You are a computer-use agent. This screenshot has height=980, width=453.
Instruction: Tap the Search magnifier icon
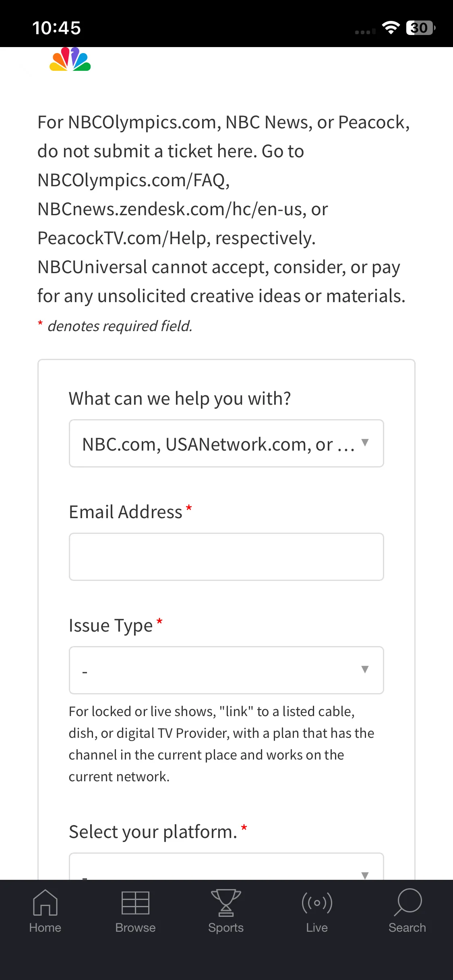(407, 902)
